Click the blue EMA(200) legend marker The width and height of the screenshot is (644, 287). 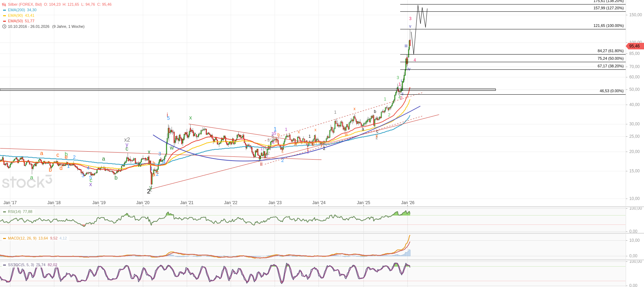pyautogui.click(x=4, y=10)
